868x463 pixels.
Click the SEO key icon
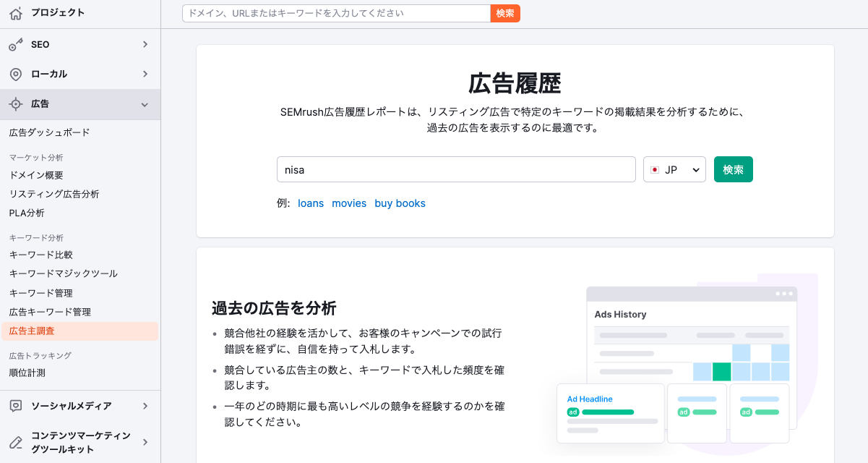pos(16,45)
